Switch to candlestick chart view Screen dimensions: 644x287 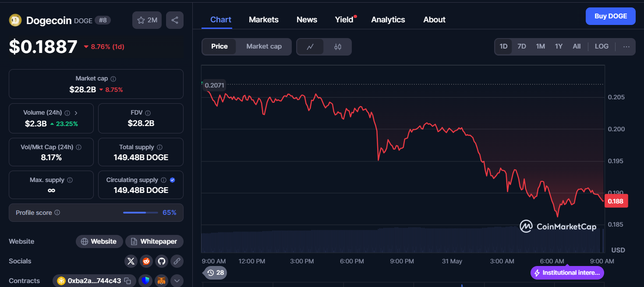point(337,47)
